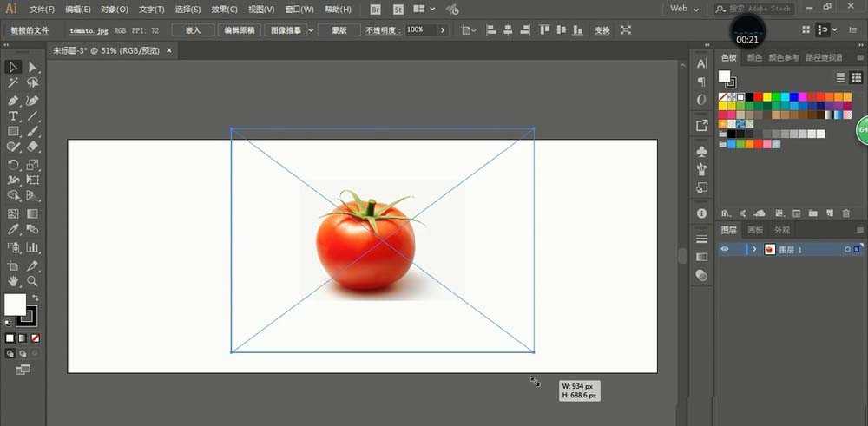Click the 嵌入 button
The height and width of the screenshot is (426, 868).
click(192, 29)
